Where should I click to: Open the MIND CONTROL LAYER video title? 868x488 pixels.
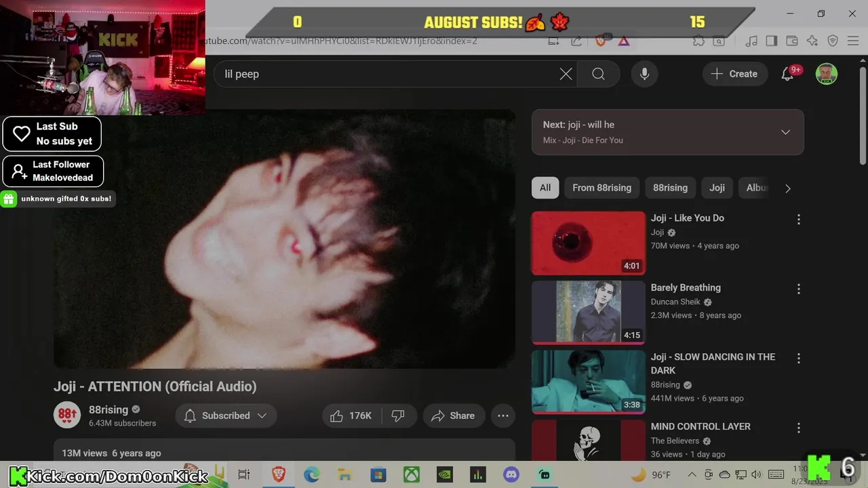click(701, 426)
